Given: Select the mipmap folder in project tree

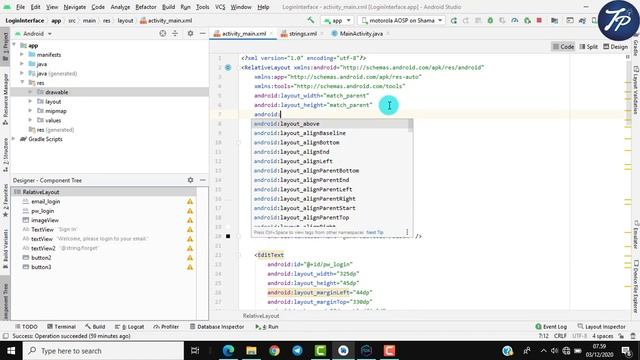Looking at the screenshot, I should click(56, 111).
